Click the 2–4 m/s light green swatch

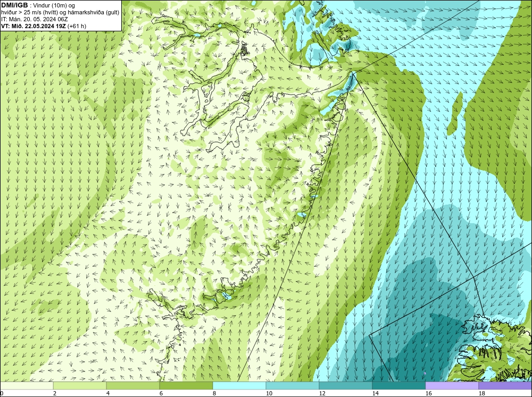coord(80,385)
